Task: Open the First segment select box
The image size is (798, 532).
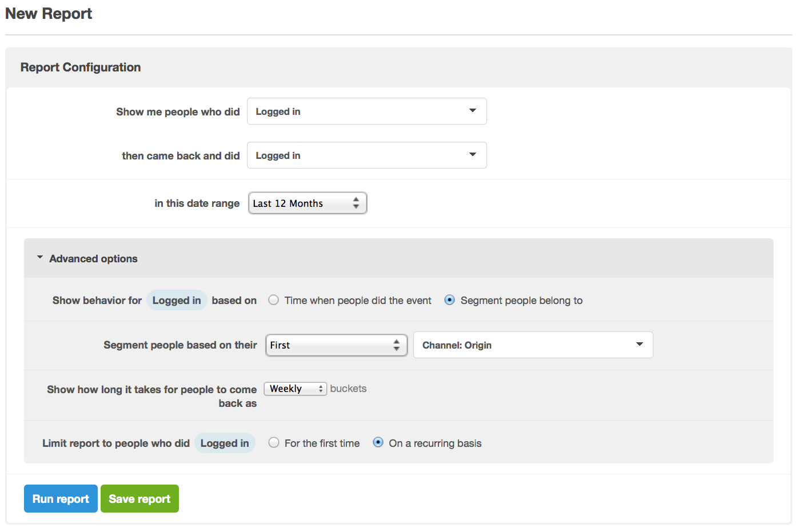Action: point(336,345)
